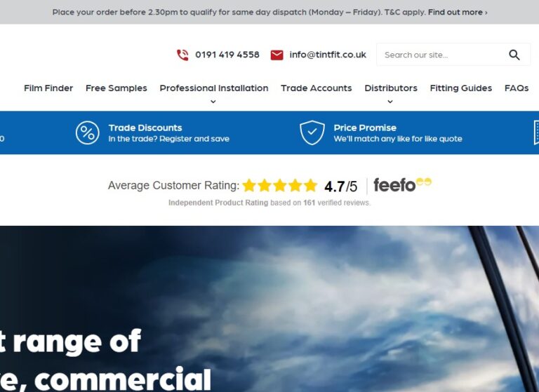Click the 0191 419 4558 phone number
This screenshot has width=539, height=392.
tap(227, 55)
